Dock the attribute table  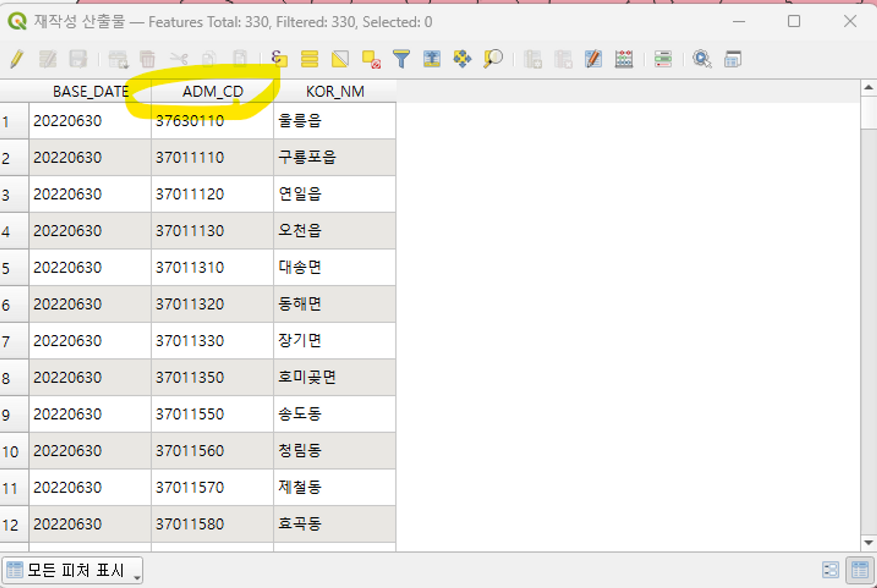tap(733, 59)
